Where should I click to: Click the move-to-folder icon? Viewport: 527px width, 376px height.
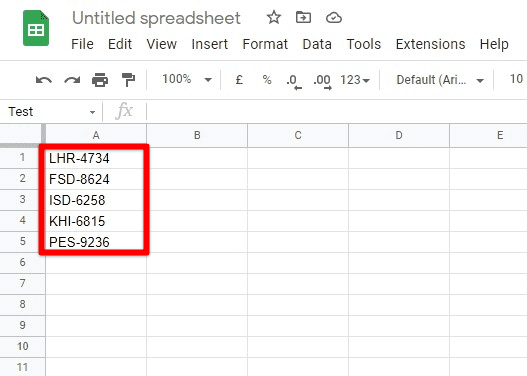pyautogui.click(x=303, y=17)
